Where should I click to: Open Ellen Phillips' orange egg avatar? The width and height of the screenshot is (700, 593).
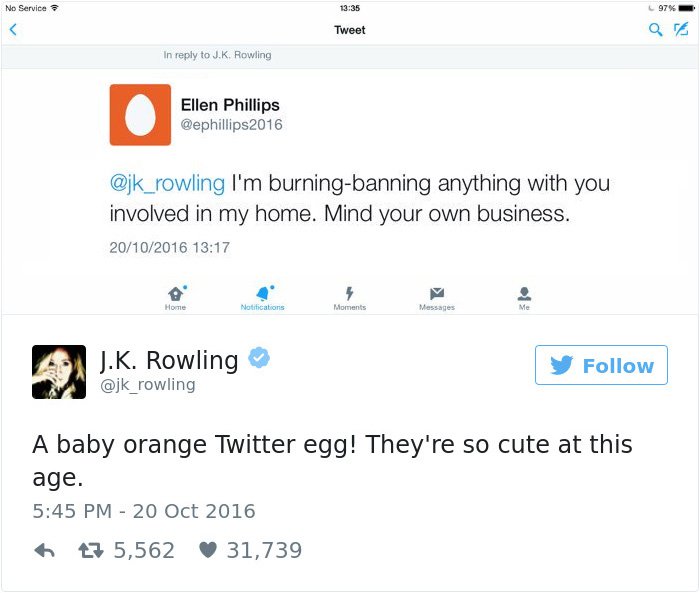(140, 115)
